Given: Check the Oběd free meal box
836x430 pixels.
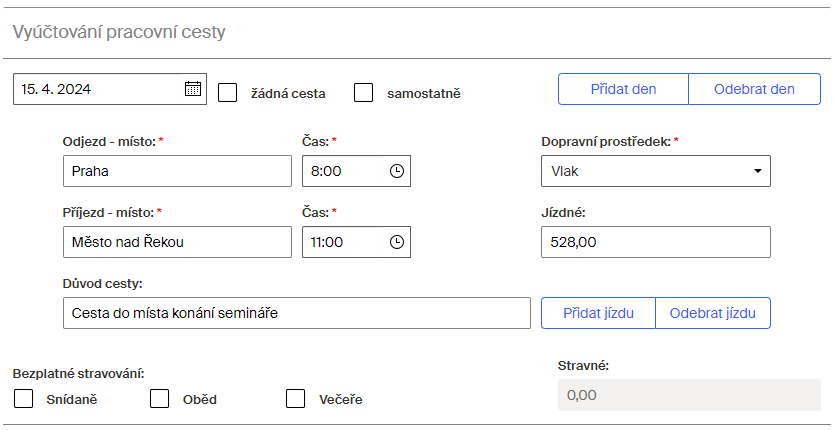Looking at the screenshot, I should 159,399.
